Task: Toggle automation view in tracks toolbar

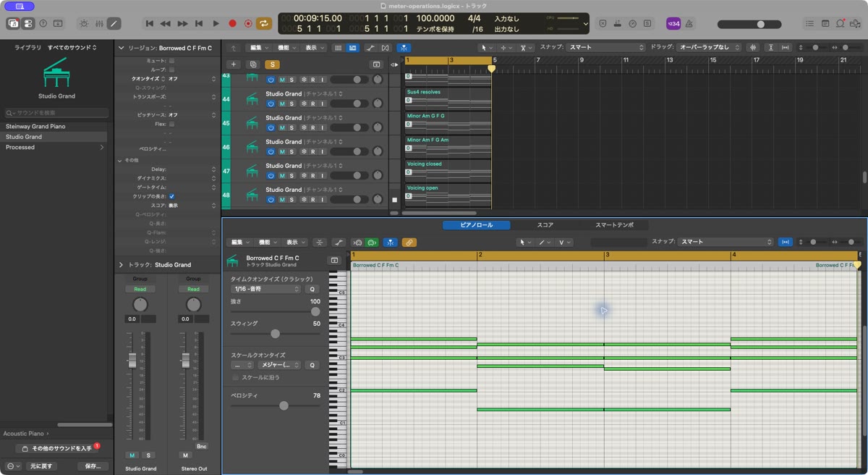Action: pyautogui.click(x=370, y=48)
